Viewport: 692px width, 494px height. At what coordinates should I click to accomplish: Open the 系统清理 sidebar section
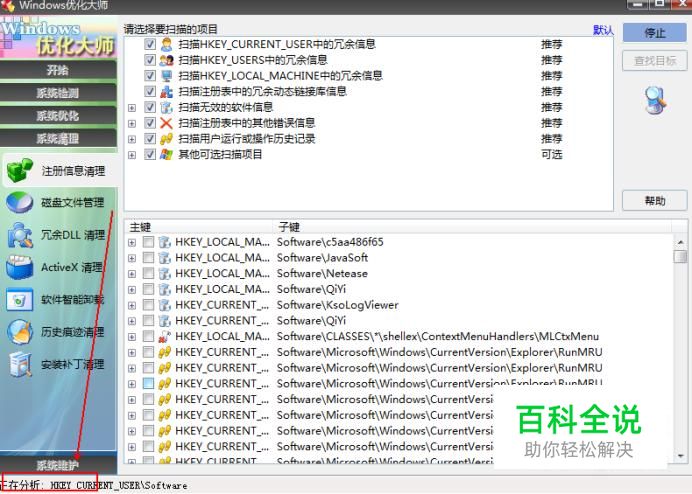[58, 139]
